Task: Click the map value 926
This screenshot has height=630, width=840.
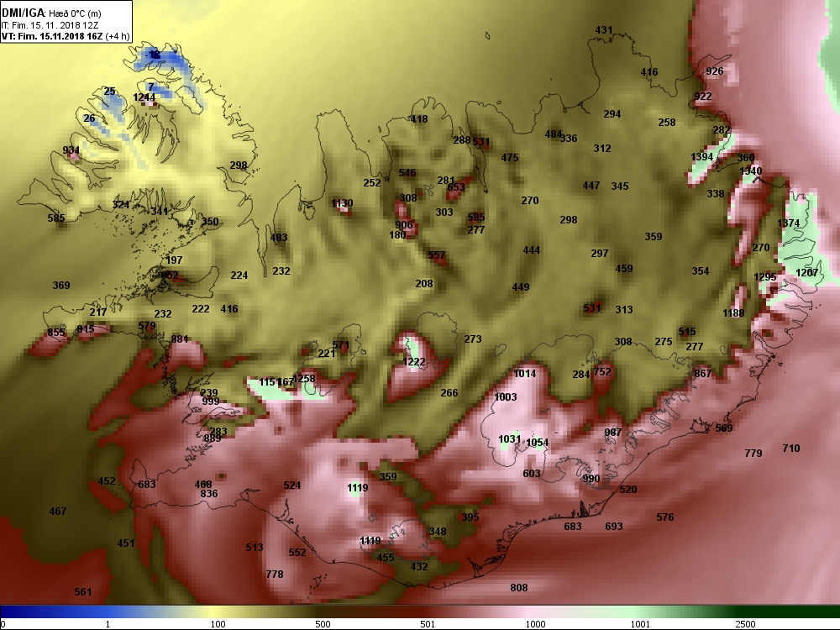Action: point(715,71)
